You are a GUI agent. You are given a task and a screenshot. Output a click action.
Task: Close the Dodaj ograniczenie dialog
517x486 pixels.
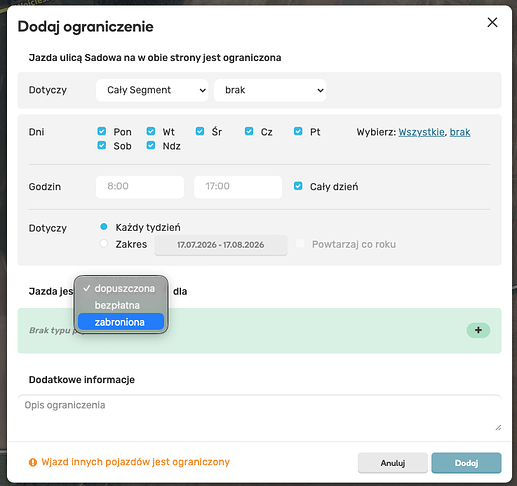tap(492, 23)
